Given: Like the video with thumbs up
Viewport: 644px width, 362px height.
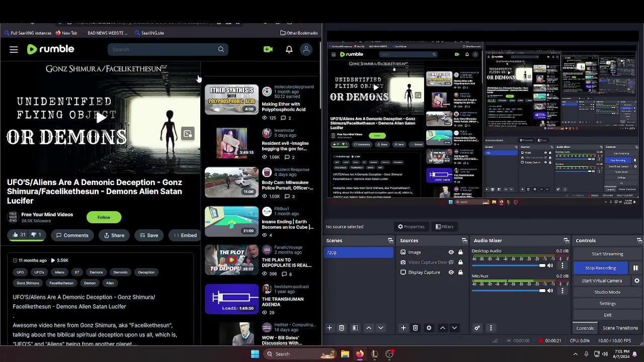Looking at the screenshot, I should tap(19, 235).
